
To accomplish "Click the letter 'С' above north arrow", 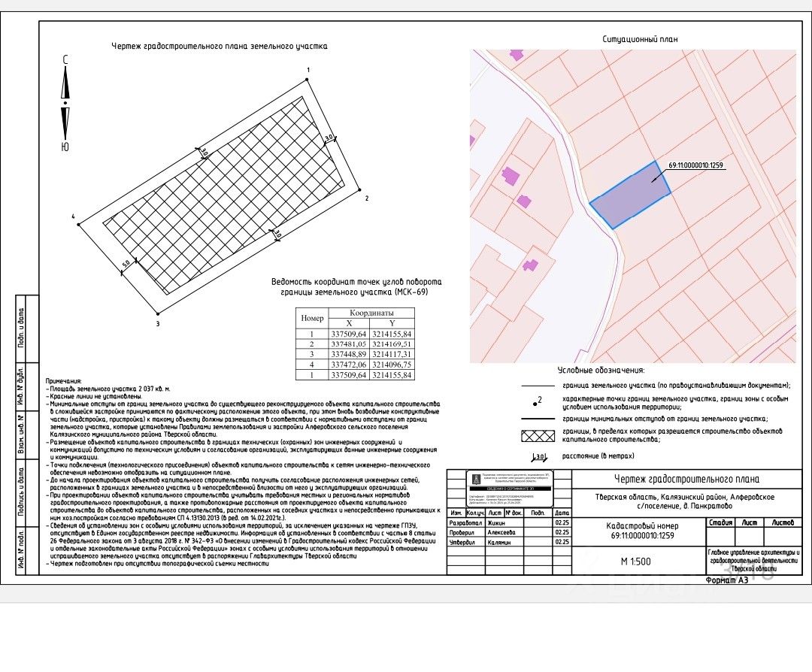I will [65, 60].
